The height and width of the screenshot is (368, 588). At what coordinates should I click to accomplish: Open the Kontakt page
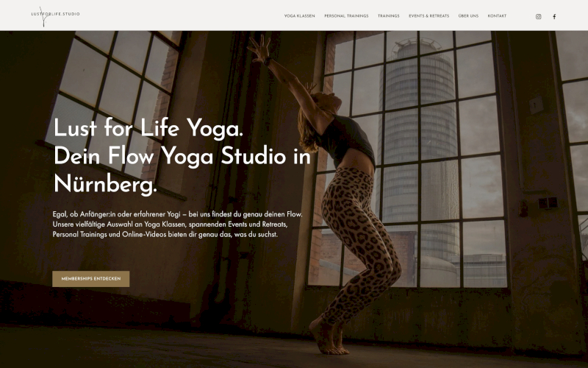pyautogui.click(x=497, y=16)
